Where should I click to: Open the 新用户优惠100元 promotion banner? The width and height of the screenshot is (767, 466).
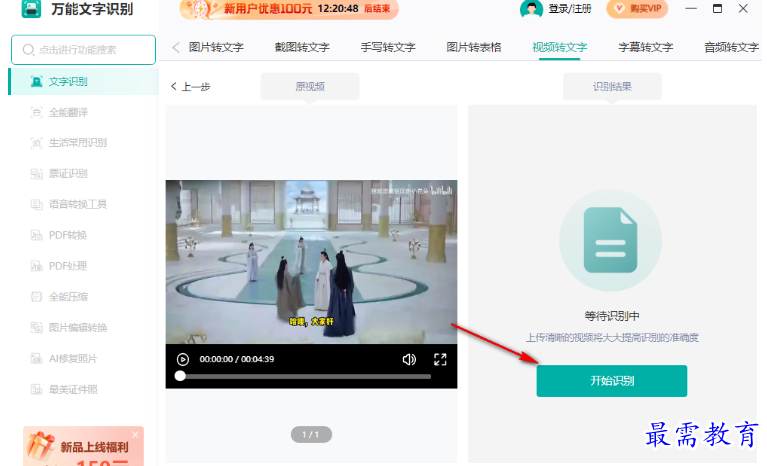[289, 9]
